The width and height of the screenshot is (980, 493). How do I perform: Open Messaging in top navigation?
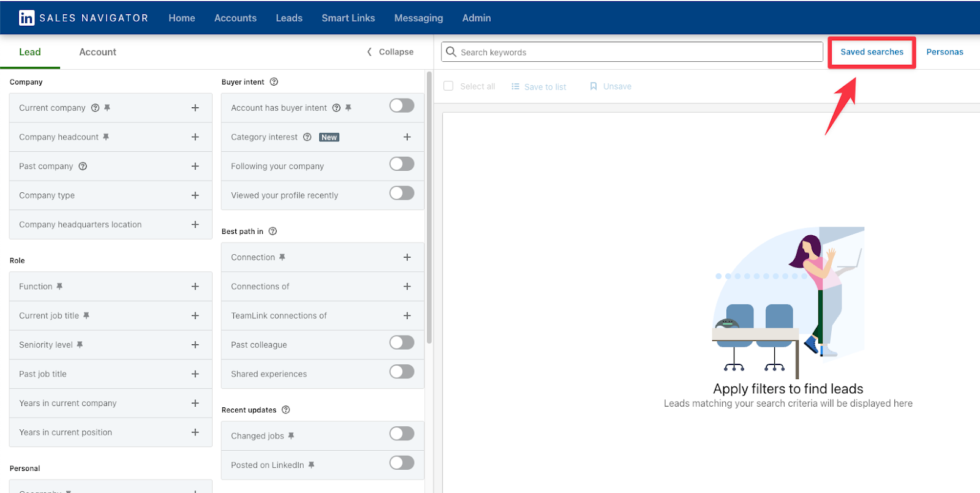(419, 18)
